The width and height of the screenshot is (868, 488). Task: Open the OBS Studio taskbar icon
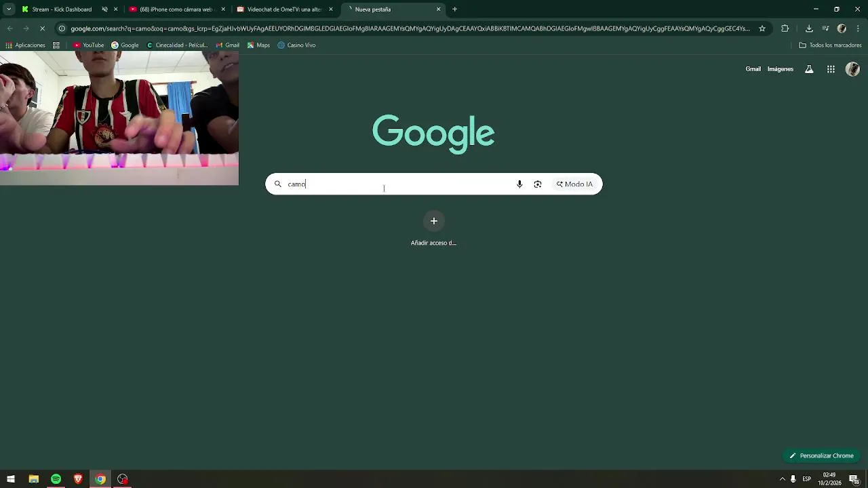click(123, 479)
